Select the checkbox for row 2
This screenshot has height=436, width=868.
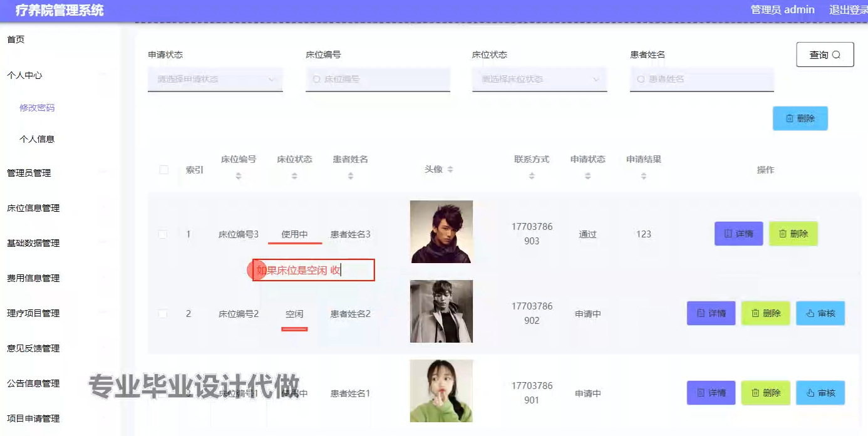pos(163,314)
